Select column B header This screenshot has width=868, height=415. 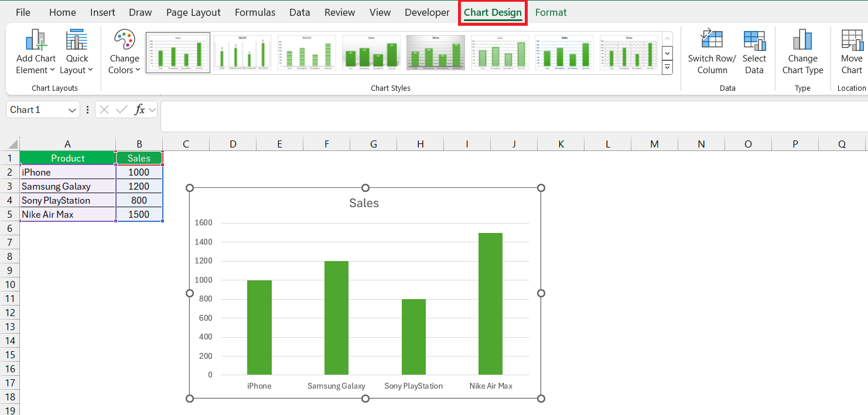pyautogui.click(x=139, y=144)
